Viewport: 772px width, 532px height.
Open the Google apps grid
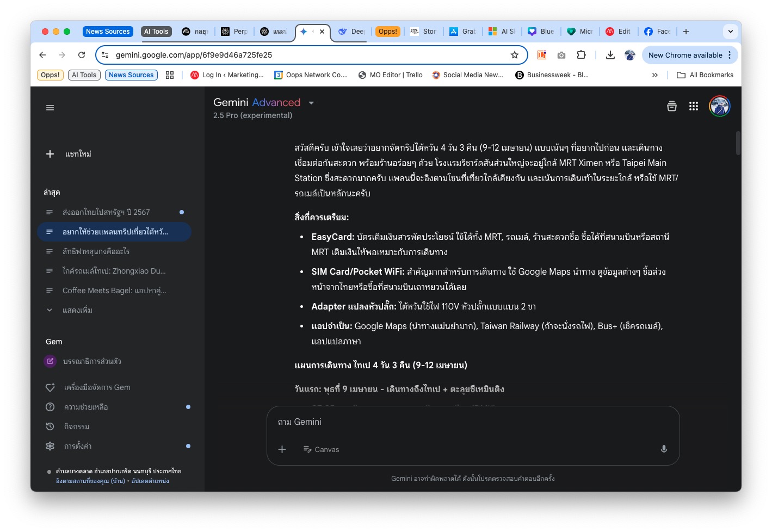tap(694, 106)
